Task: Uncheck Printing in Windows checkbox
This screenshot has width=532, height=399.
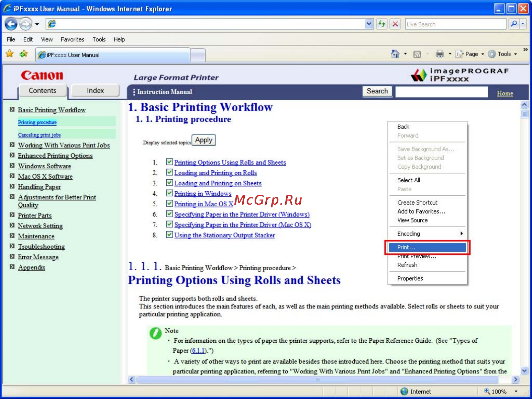Action: (169, 193)
